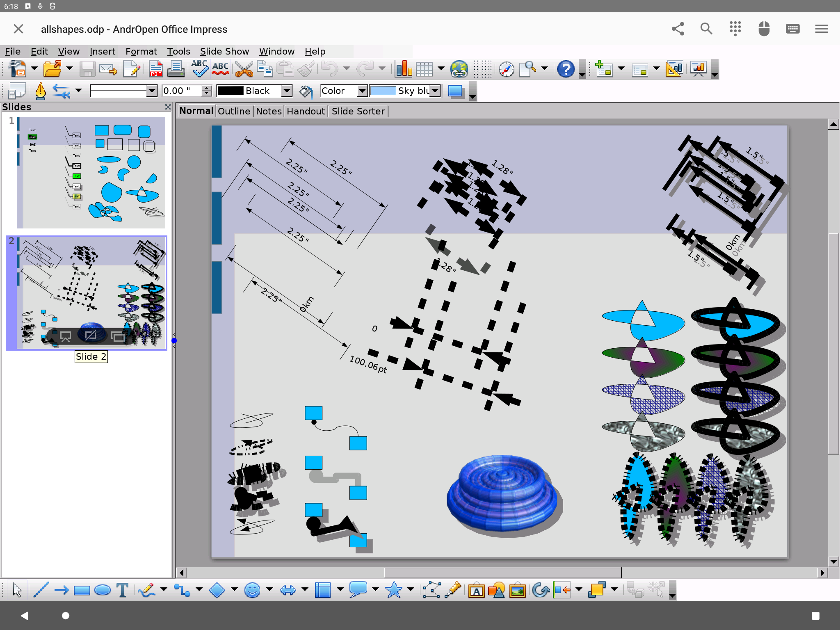840x630 pixels.
Task: Run the Spelling check icon
Action: pyautogui.click(x=200, y=69)
